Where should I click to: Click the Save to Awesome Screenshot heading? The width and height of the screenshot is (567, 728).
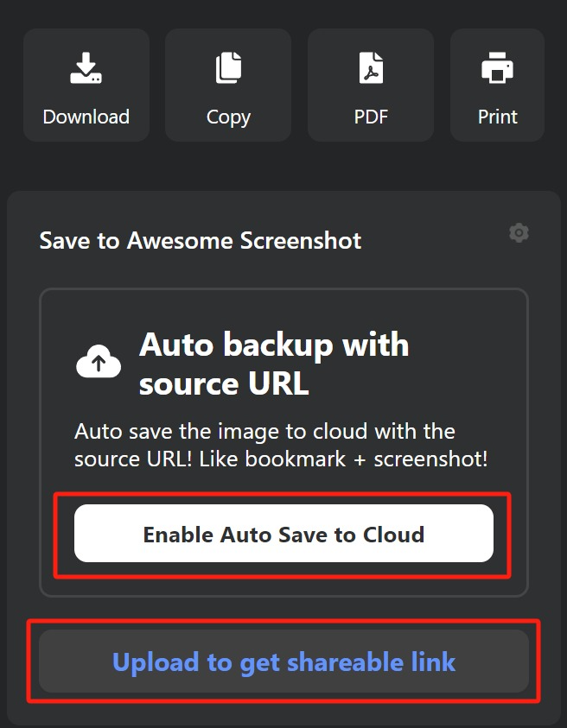tap(201, 240)
